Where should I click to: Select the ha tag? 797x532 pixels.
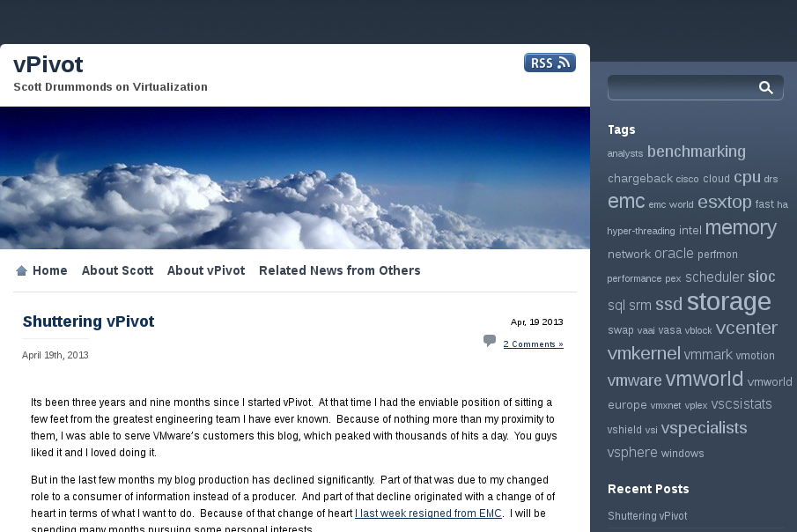click(782, 204)
